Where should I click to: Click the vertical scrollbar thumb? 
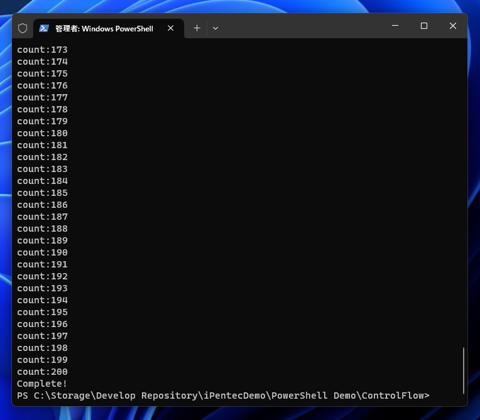pos(463,370)
